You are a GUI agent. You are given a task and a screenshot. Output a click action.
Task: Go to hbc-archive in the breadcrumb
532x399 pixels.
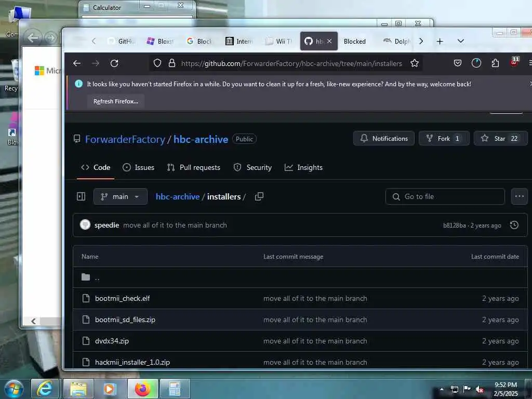178,197
